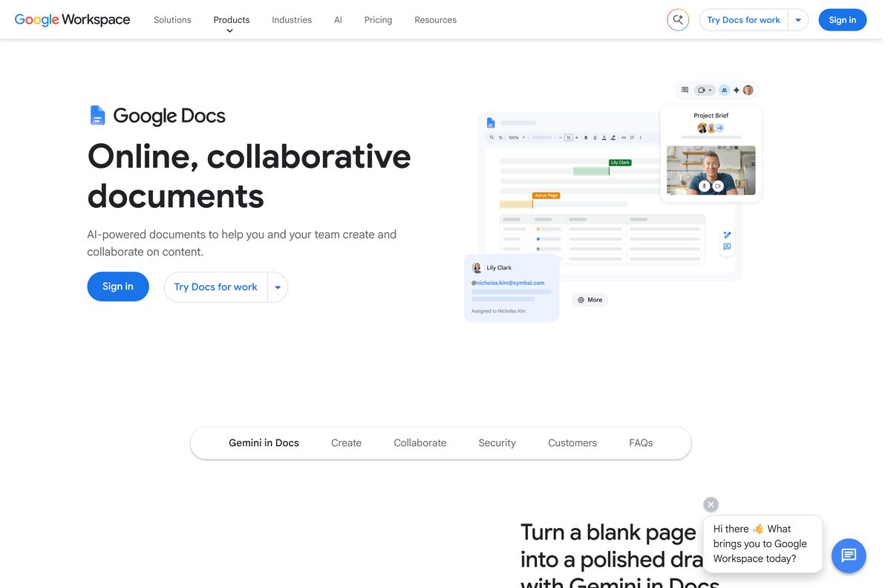Switch to the Create tab
This screenshot has width=891, height=588.
pos(346,442)
